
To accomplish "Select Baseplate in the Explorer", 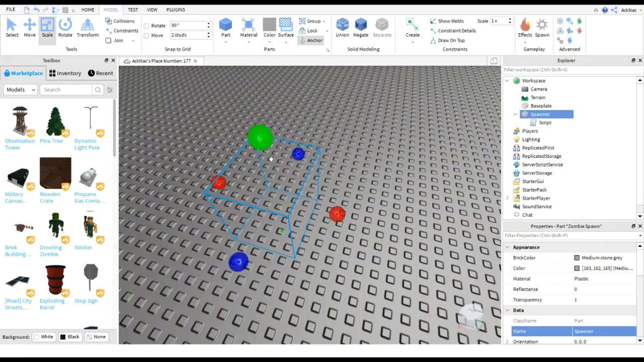I will point(541,106).
